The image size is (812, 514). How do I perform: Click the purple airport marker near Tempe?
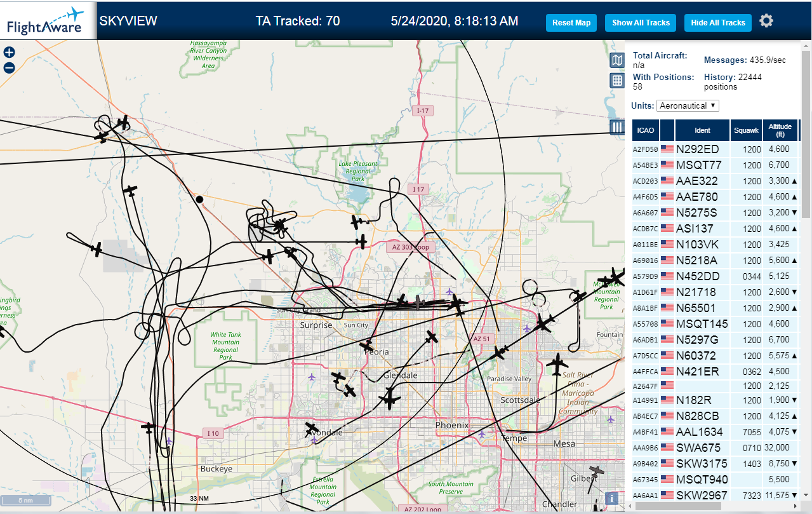482,433
